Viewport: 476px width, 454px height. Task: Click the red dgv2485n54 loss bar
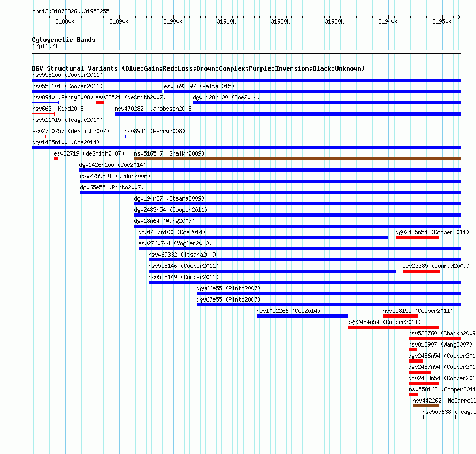(417, 237)
